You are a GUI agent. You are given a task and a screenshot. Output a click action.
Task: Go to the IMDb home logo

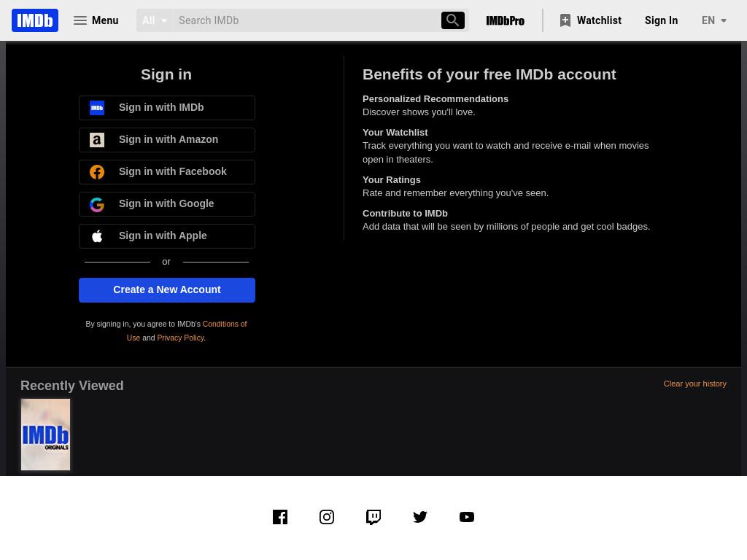tap(35, 20)
